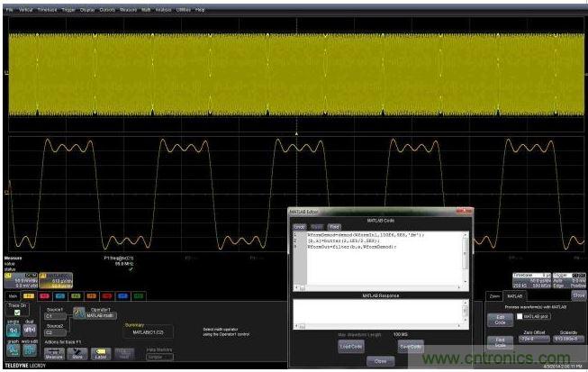Click Load Code in MATLAB editor
588x372 pixels.
pos(350,345)
